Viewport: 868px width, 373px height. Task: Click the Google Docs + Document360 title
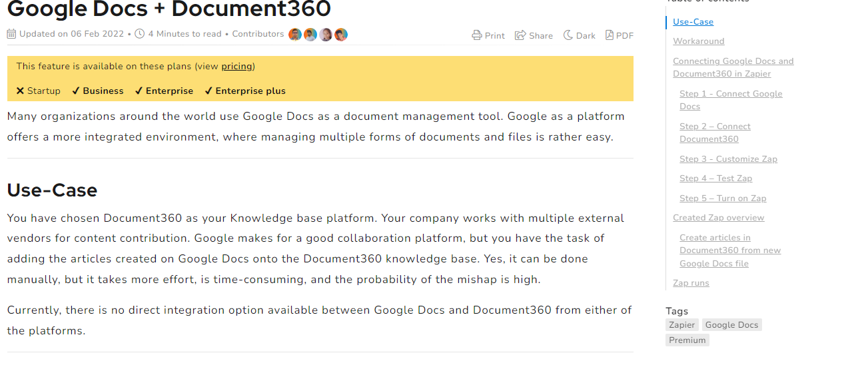(x=169, y=9)
